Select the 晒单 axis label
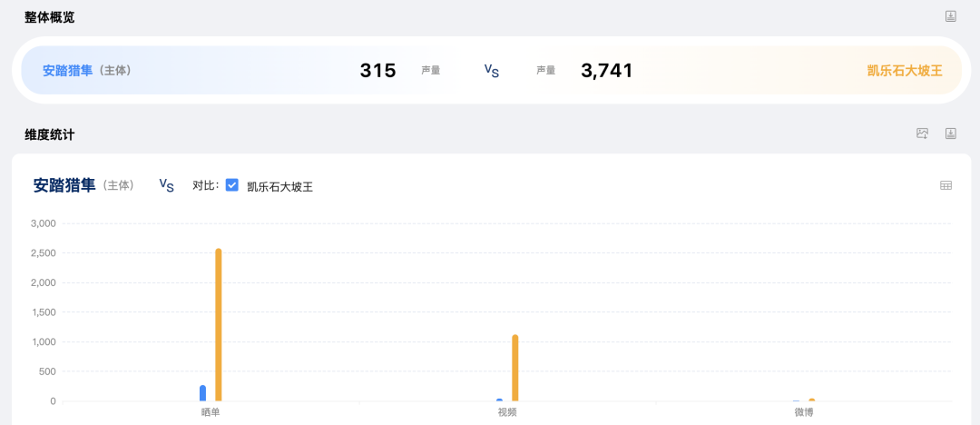 (211, 412)
